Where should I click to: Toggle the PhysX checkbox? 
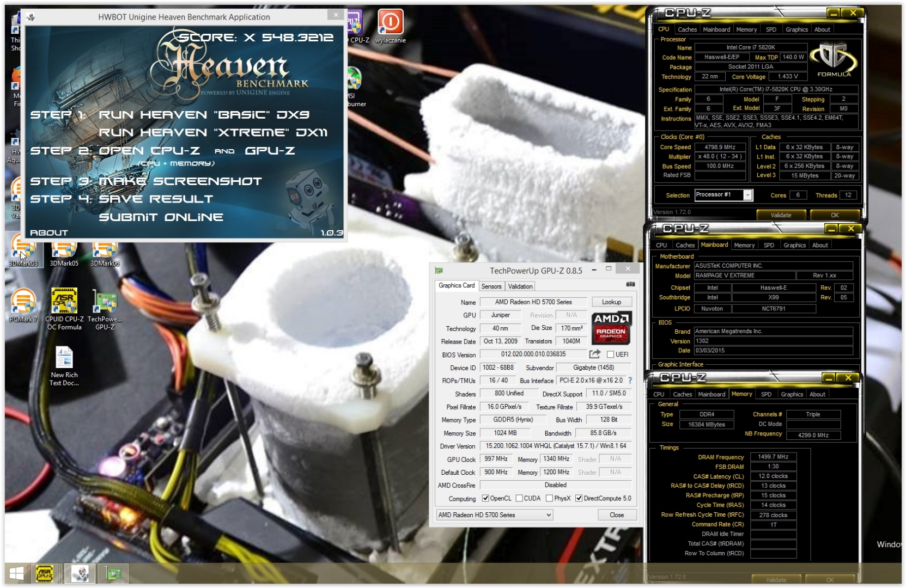(549, 498)
